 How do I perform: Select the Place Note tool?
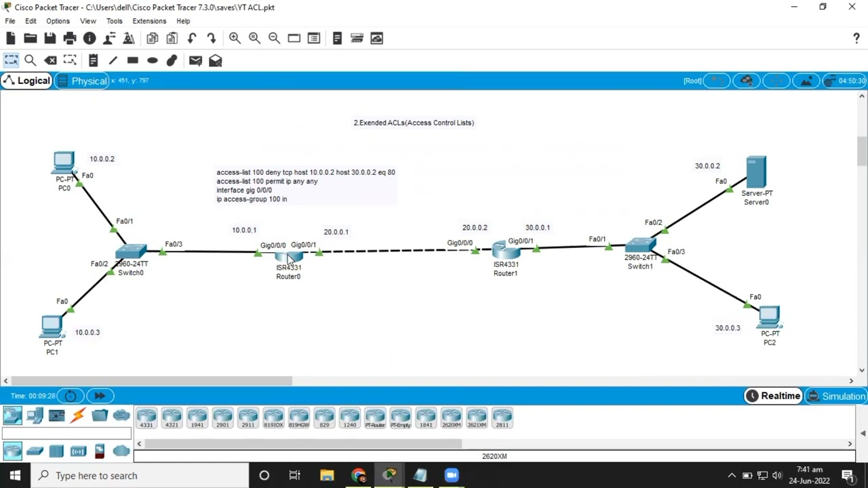click(x=93, y=61)
